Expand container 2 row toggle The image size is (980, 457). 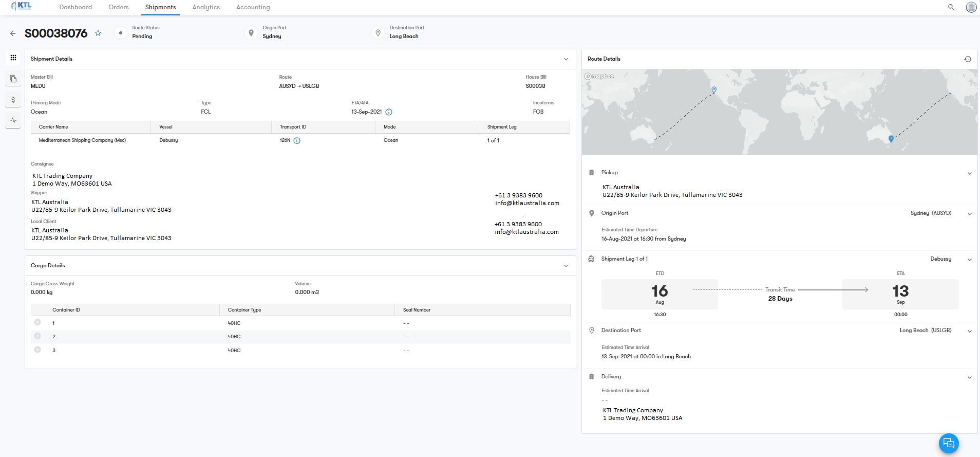pyautogui.click(x=37, y=336)
